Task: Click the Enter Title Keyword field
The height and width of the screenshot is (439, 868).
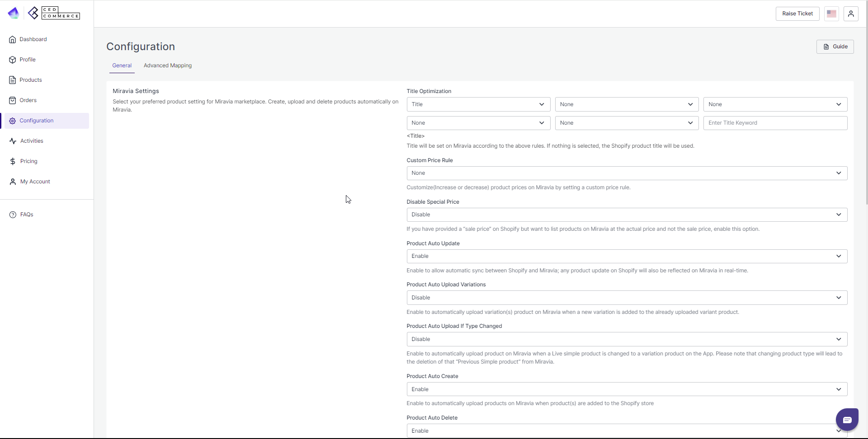Action: click(x=775, y=123)
